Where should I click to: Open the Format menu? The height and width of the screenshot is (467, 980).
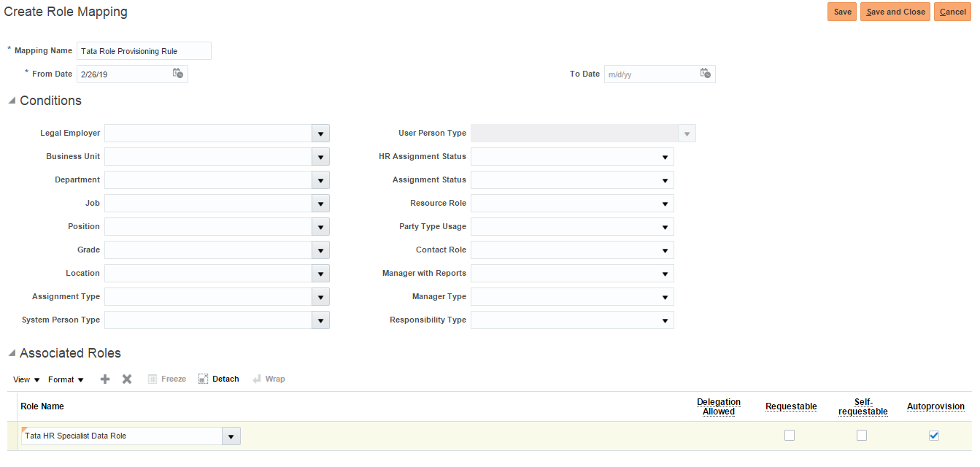click(66, 379)
